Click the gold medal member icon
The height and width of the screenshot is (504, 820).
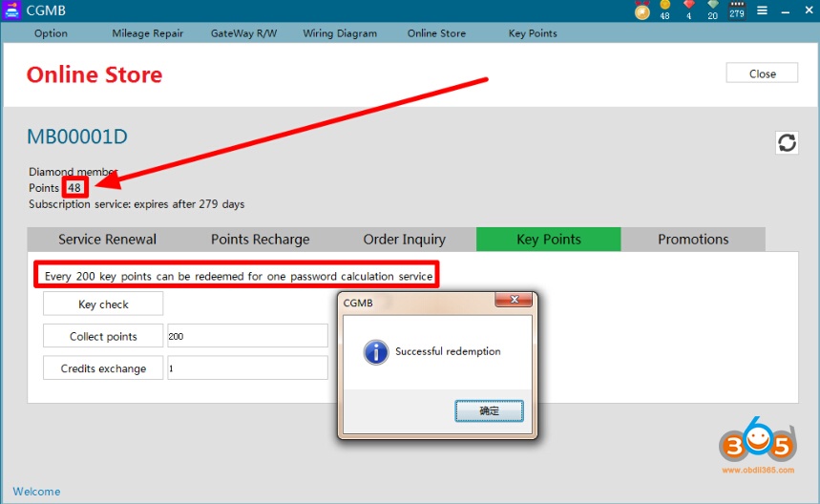click(x=642, y=10)
